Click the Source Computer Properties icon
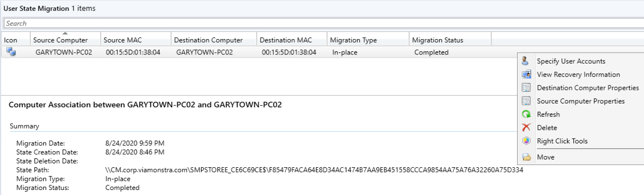This screenshot has width=644, height=195. click(x=526, y=101)
